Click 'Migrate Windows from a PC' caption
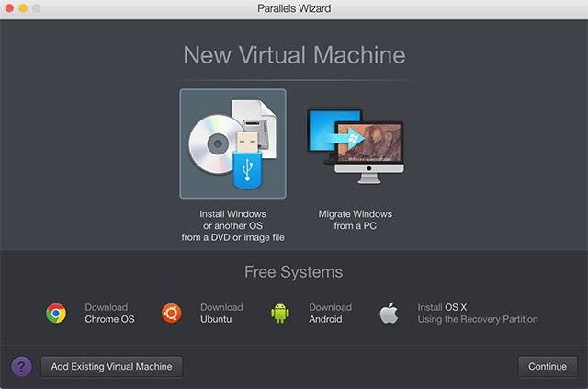Screen dimensions: 588x389 coord(356,220)
